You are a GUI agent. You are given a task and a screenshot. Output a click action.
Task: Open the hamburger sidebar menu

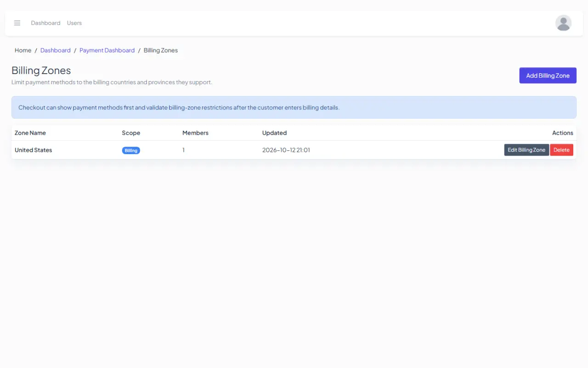(17, 23)
